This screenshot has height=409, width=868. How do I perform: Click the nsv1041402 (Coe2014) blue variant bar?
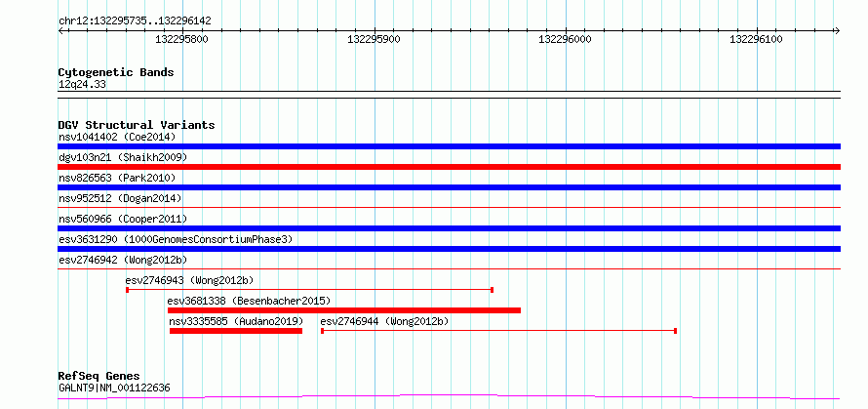[x=449, y=146]
